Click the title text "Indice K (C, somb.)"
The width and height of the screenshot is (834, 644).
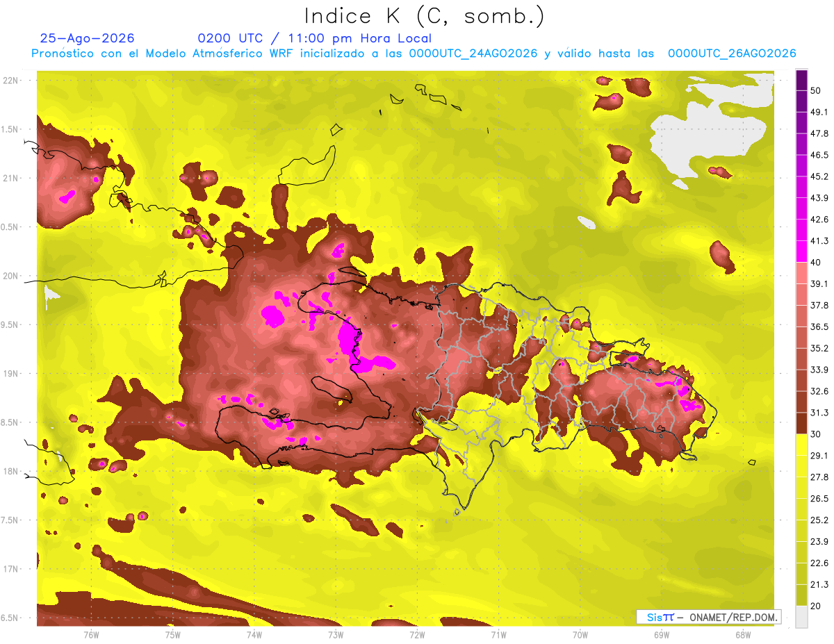point(425,17)
